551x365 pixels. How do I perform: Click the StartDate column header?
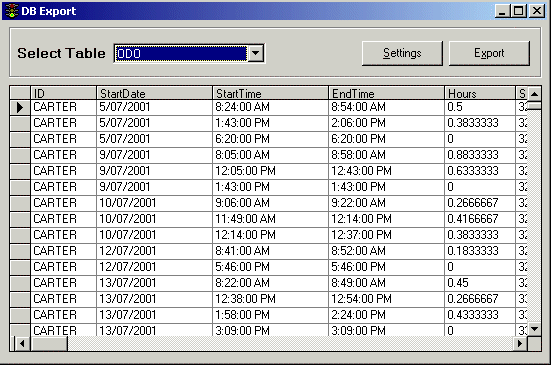(154, 93)
